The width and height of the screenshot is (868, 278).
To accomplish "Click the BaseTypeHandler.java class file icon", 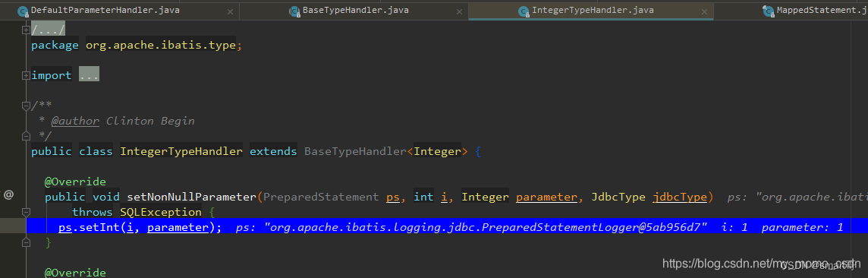I will [x=295, y=11].
